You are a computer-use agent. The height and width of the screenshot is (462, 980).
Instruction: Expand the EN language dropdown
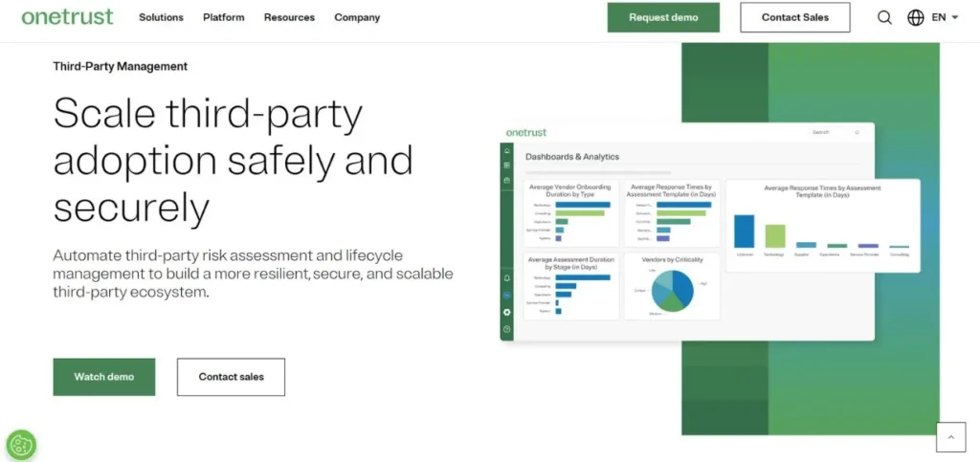point(945,17)
